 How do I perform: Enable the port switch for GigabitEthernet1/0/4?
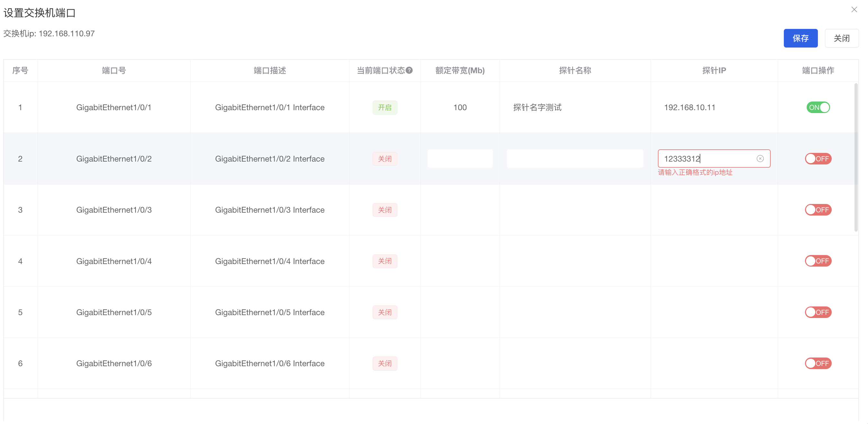818,261
